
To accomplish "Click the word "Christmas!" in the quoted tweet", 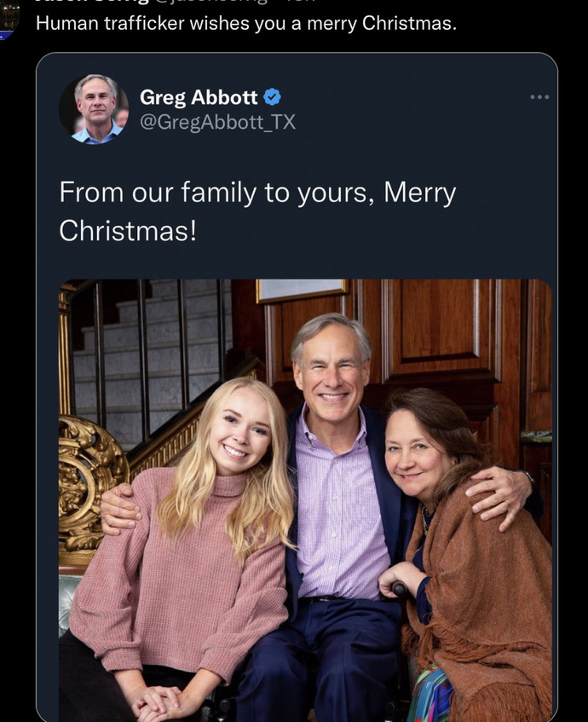I will (x=128, y=230).
